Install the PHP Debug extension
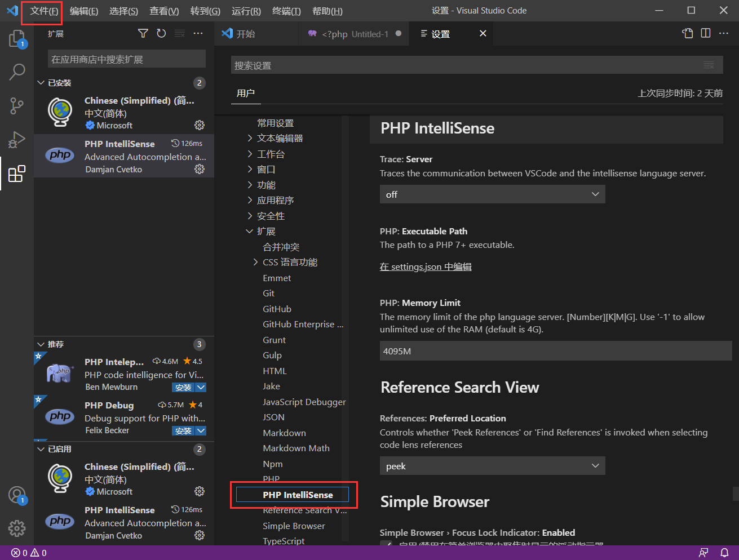Image resolution: width=739 pixels, height=560 pixels. [x=183, y=430]
